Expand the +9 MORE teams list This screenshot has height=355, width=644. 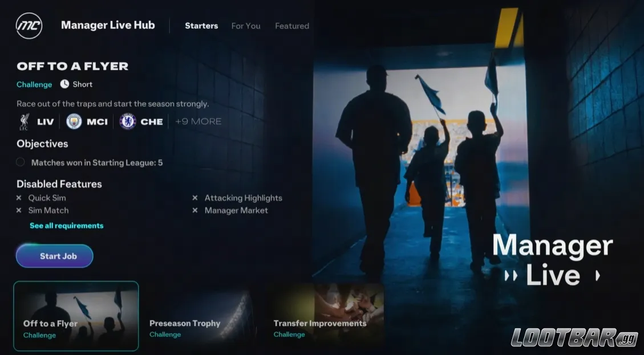[198, 121]
